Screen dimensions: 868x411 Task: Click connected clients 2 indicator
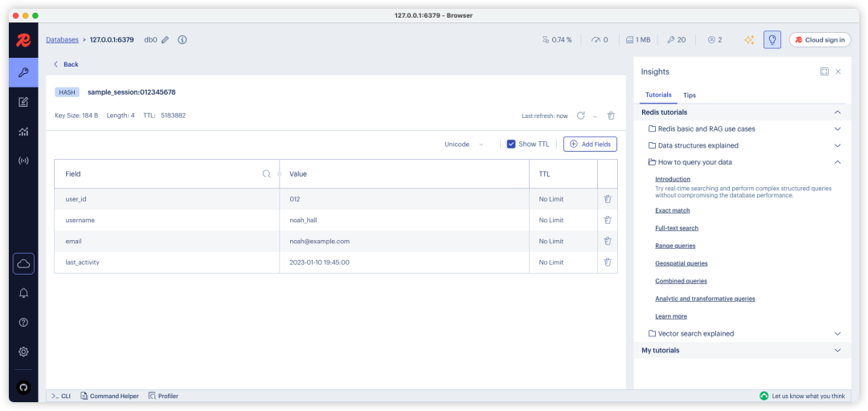[714, 40]
